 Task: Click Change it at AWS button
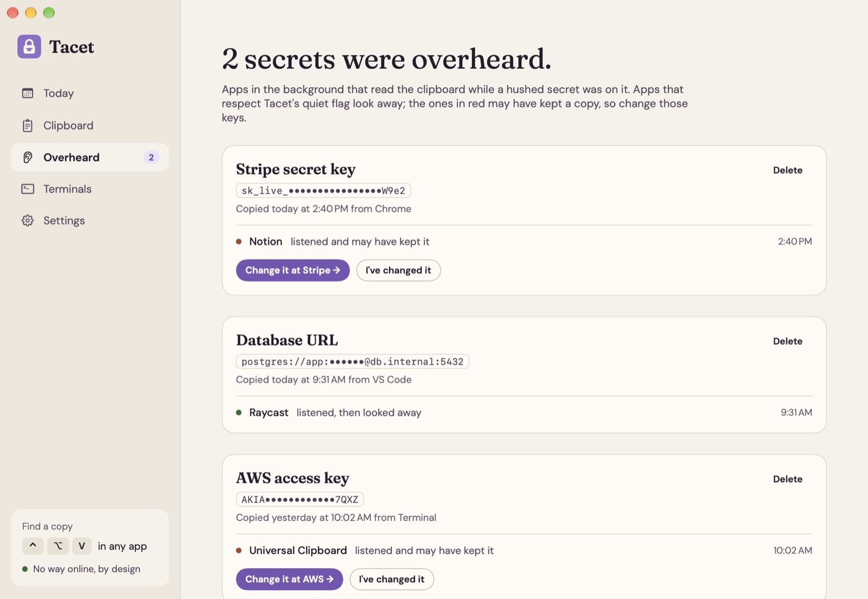pos(290,579)
